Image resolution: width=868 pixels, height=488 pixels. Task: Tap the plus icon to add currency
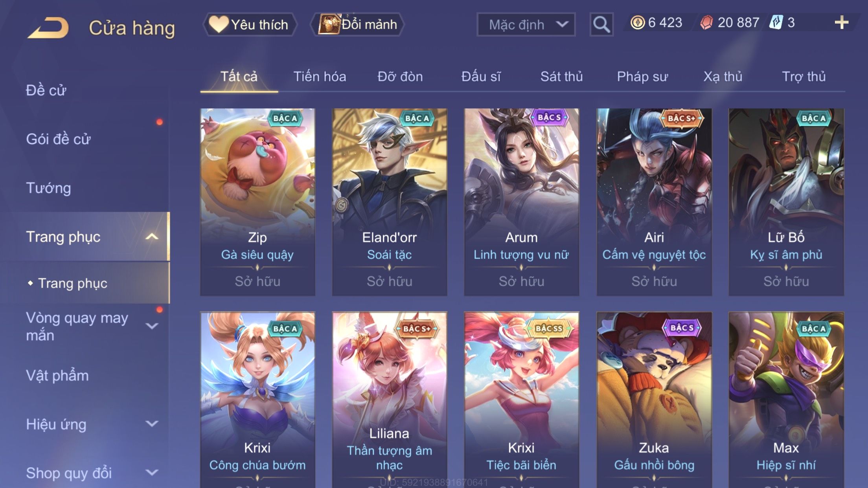[x=841, y=22]
